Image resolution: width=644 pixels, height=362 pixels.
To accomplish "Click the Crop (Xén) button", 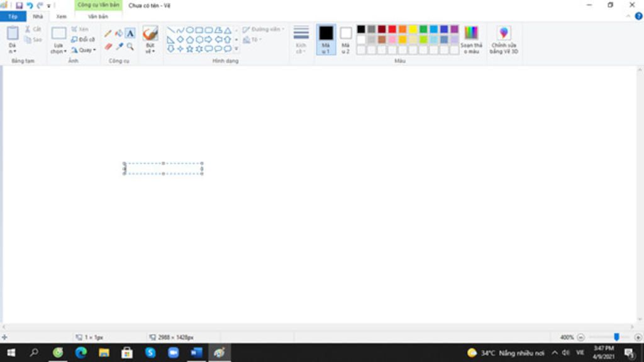I will (80, 29).
